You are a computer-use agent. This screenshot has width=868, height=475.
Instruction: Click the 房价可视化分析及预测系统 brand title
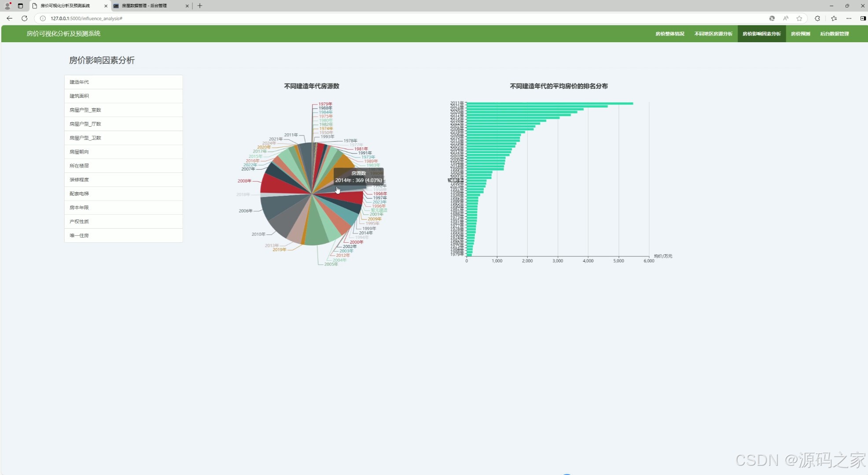(x=63, y=33)
